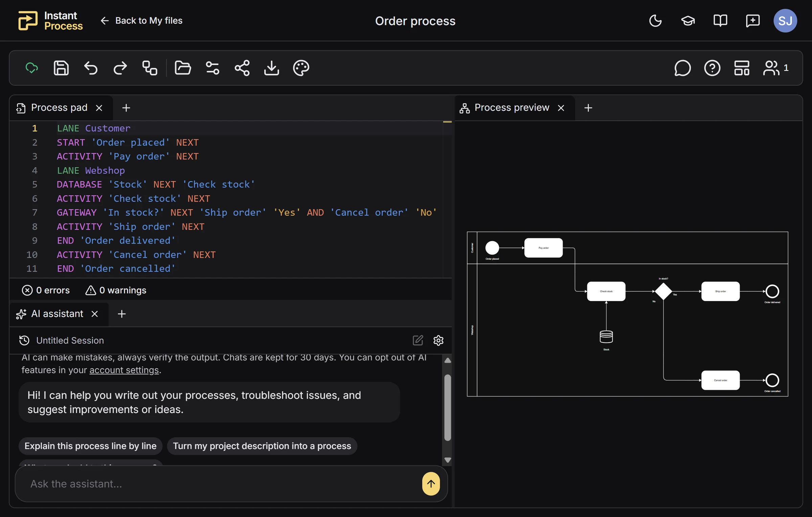Close the Process preview tab
812x517 pixels.
[x=561, y=108]
